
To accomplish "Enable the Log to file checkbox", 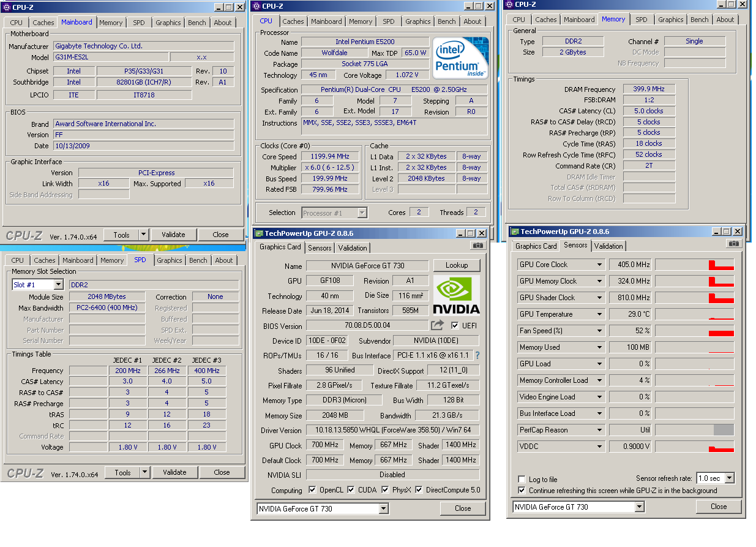I will [522, 480].
